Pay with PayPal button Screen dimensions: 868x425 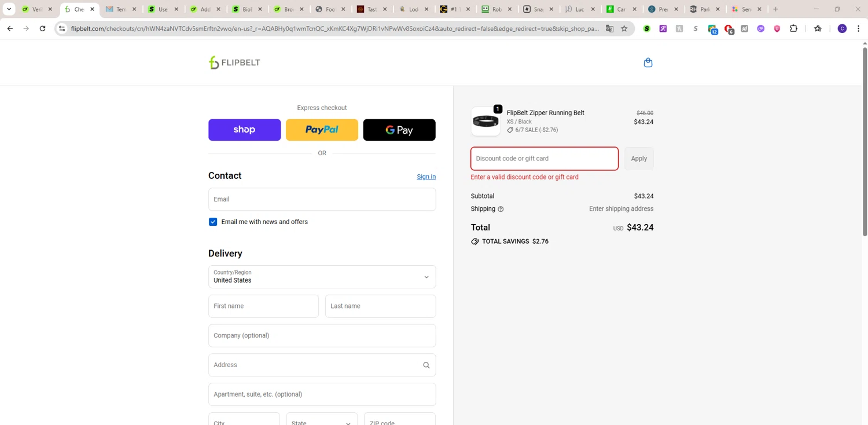(322, 130)
